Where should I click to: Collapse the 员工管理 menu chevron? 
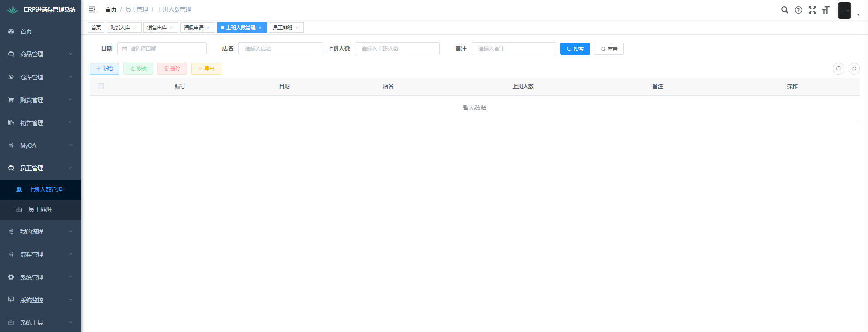click(71, 168)
